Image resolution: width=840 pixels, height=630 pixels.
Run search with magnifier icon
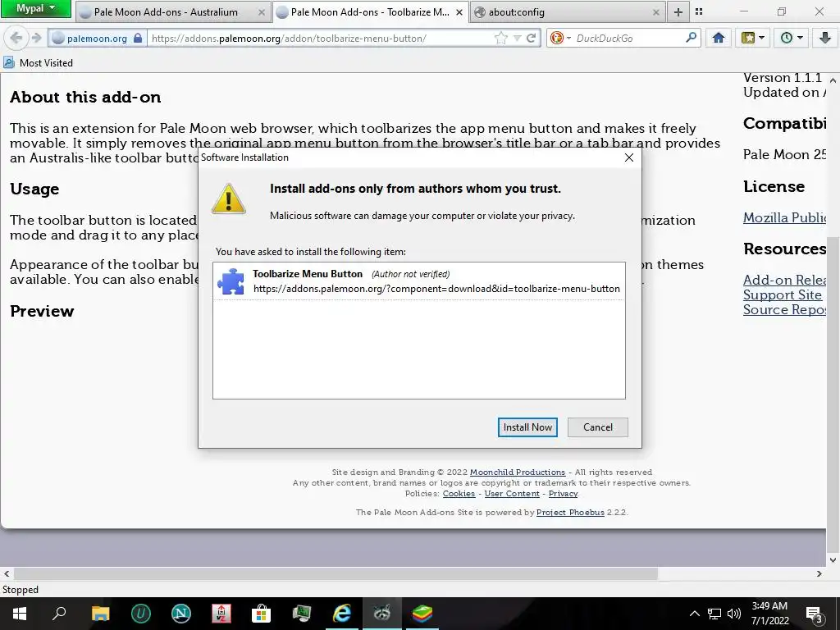click(x=691, y=38)
